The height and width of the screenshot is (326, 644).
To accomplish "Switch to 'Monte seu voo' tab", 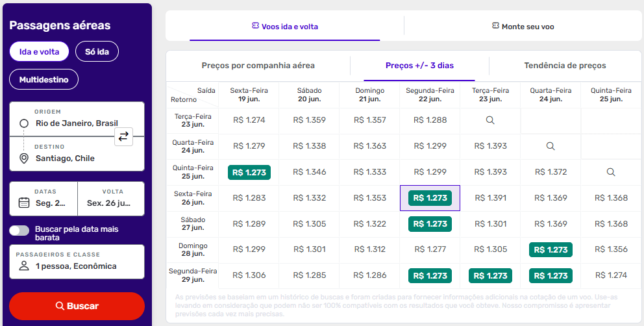I will coord(523,27).
